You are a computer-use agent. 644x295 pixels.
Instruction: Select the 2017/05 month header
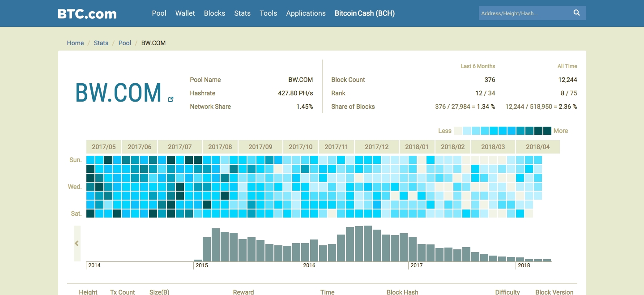click(104, 147)
